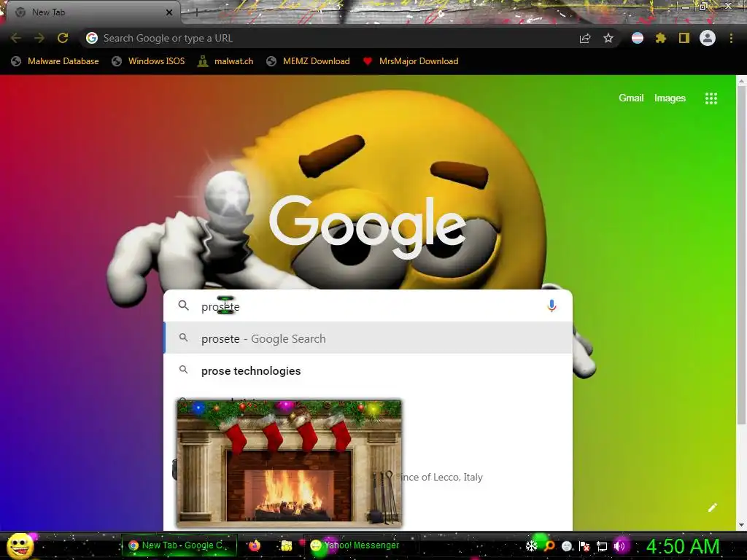
Task: Open the volume speaker tray icon
Action: [x=620, y=546]
